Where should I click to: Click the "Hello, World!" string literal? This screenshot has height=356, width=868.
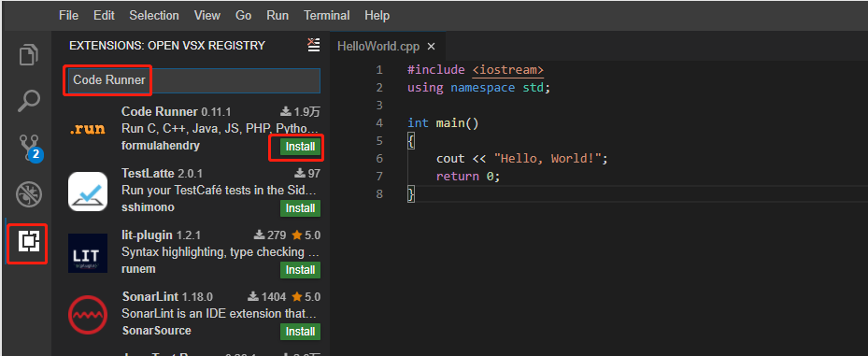click(548, 158)
